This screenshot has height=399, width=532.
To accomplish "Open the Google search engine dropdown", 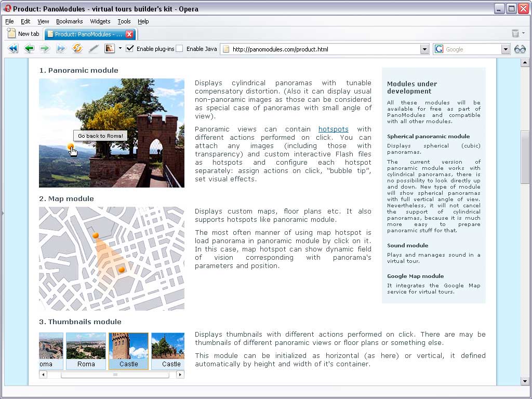I will coord(505,49).
